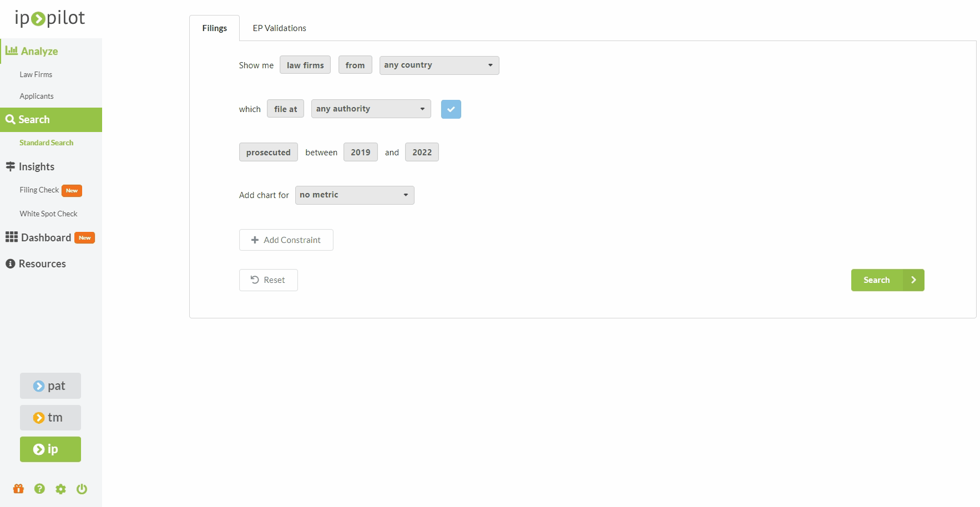Click the ip pilot logo
Screen dimensions: 980x507
pos(50,18)
